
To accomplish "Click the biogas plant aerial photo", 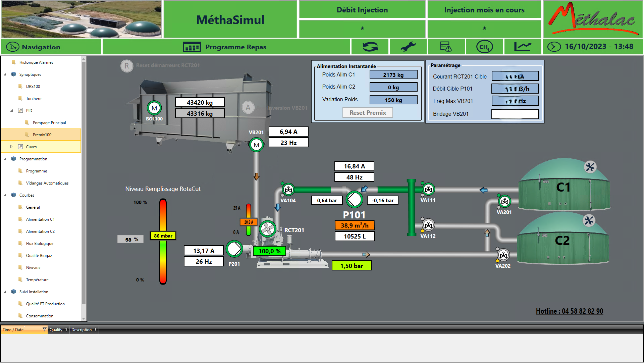I will click(x=82, y=19).
